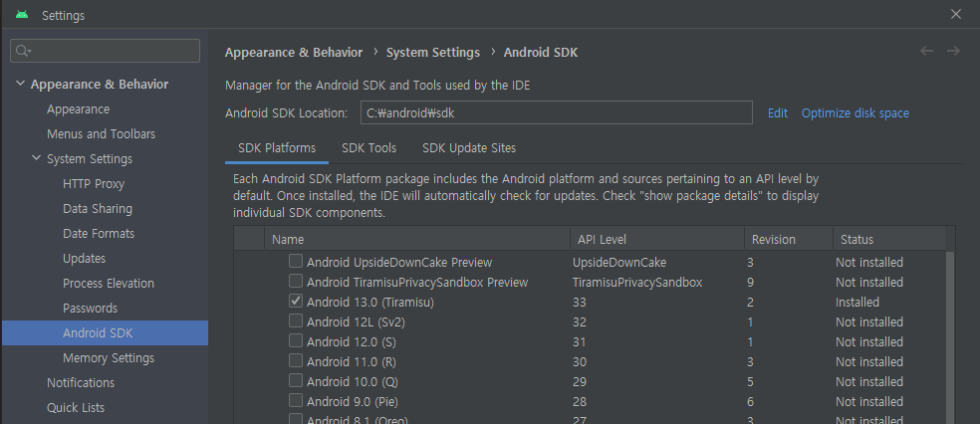Click the Android SDK Location field

click(x=557, y=113)
